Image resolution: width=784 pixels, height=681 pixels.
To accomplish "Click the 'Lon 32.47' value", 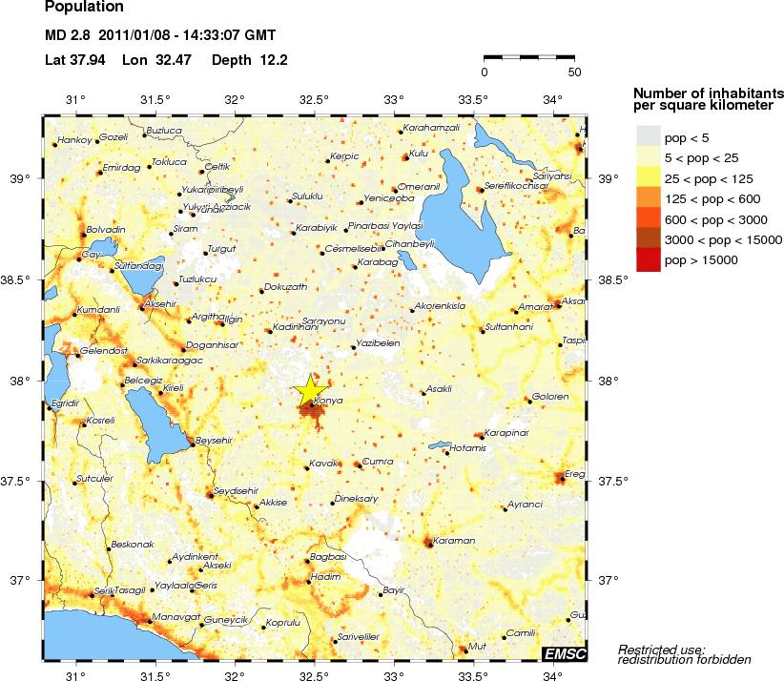I will click(x=157, y=60).
